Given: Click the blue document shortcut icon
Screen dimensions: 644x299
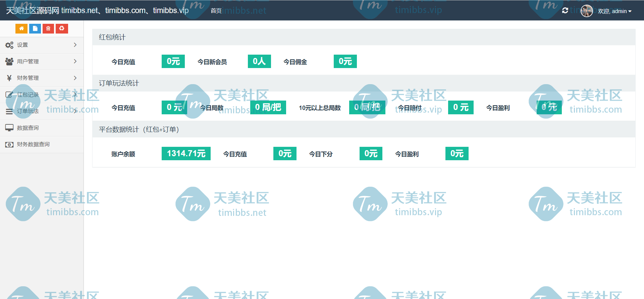Looking at the screenshot, I should point(35,28).
